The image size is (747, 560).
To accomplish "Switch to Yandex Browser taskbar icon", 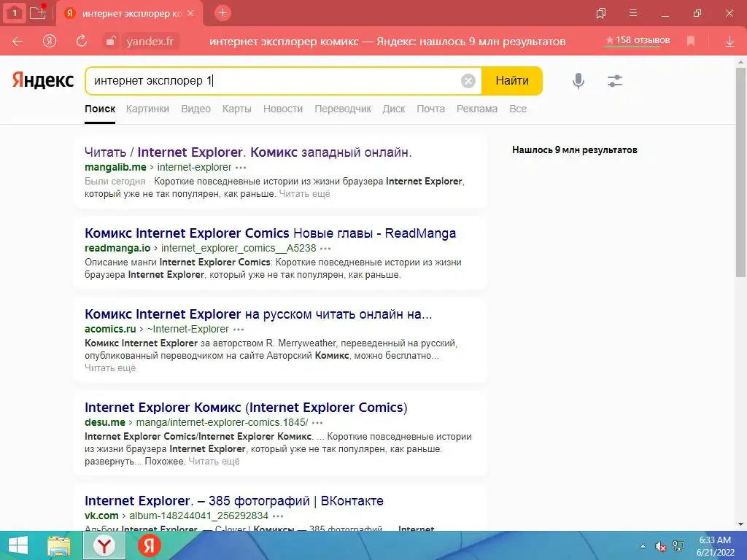I will pos(104,545).
